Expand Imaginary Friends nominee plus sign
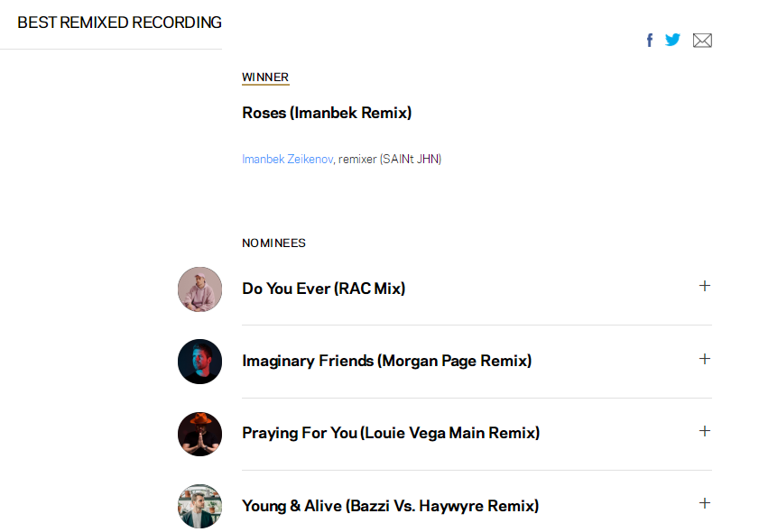Viewport: 759px width, 532px height. (x=705, y=359)
